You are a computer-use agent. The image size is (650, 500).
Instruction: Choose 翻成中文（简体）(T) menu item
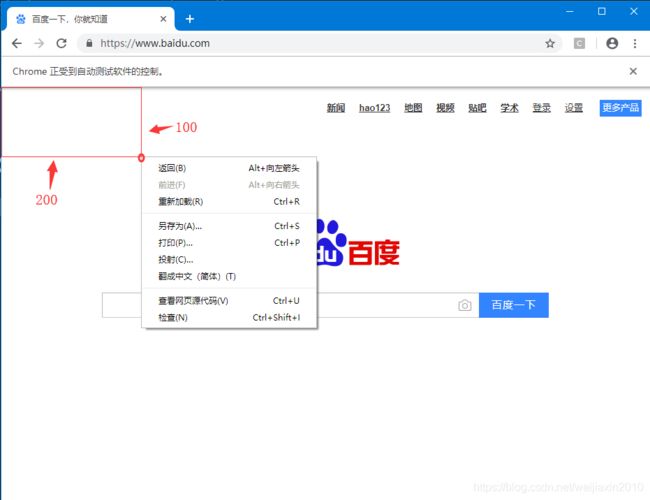[229, 276]
